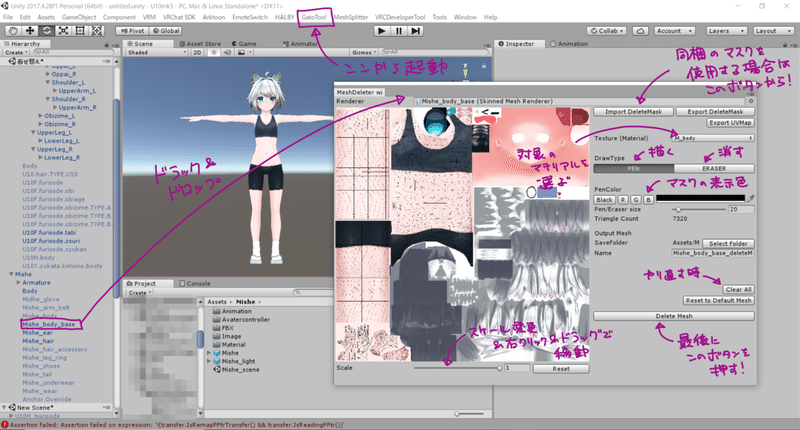Toggle Pivot handle position button

click(x=132, y=31)
